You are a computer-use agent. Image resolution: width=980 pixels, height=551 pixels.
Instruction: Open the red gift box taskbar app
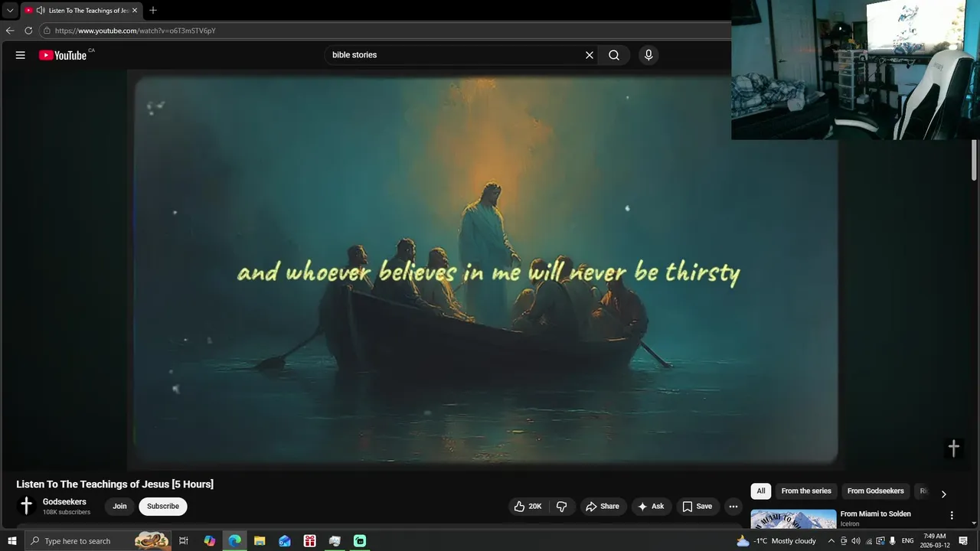(309, 541)
